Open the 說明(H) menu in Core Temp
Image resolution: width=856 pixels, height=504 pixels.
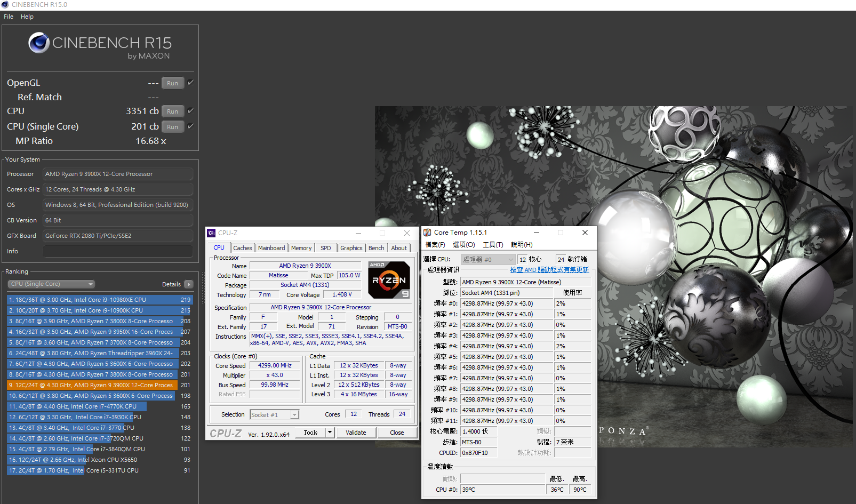pyautogui.click(x=522, y=245)
